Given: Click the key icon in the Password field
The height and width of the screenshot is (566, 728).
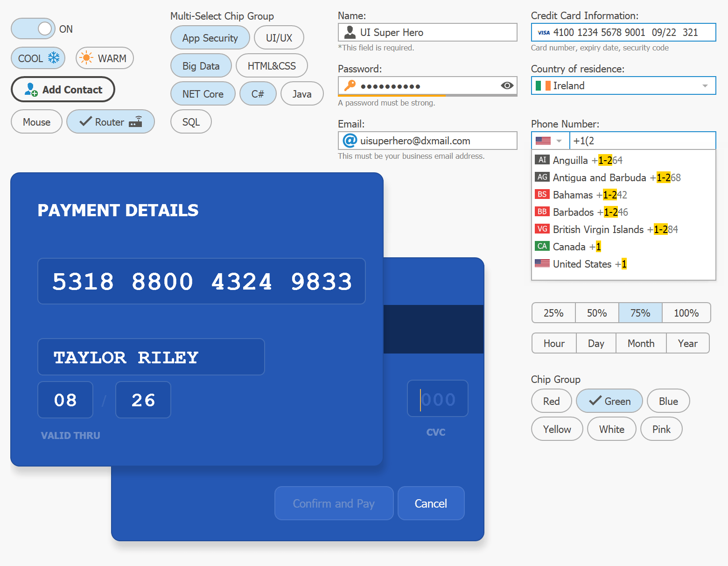Looking at the screenshot, I should [x=350, y=86].
